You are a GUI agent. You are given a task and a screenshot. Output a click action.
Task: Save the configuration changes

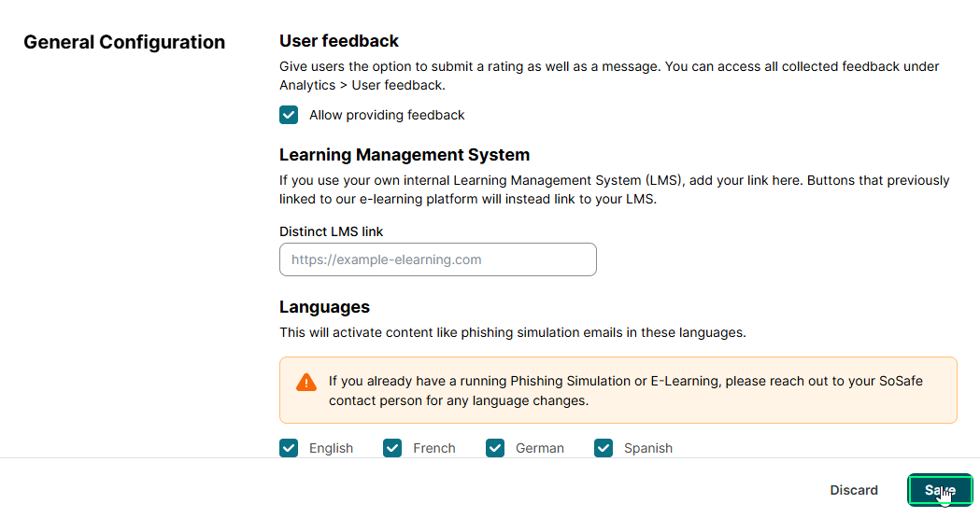pyautogui.click(x=940, y=490)
